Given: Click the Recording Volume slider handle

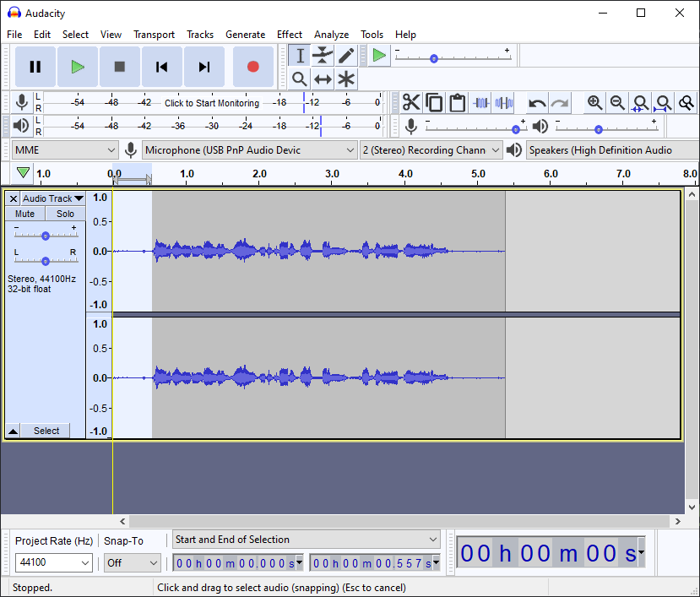Looking at the screenshot, I should [x=516, y=129].
